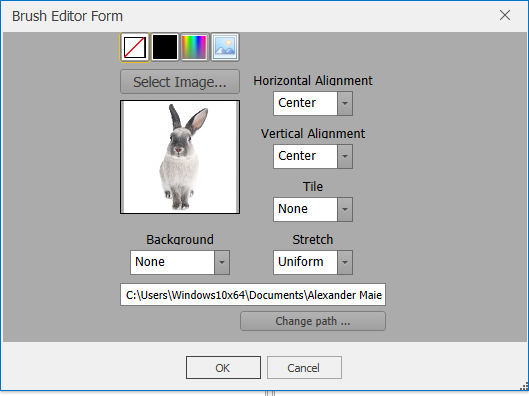Select the no-brush (empty) brush type icon
This screenshot has width=529, height=396.
tap(135, 48)
